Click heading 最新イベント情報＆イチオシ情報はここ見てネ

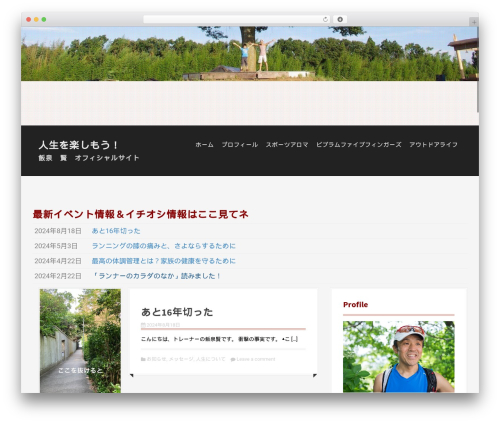tap(140, 214)
